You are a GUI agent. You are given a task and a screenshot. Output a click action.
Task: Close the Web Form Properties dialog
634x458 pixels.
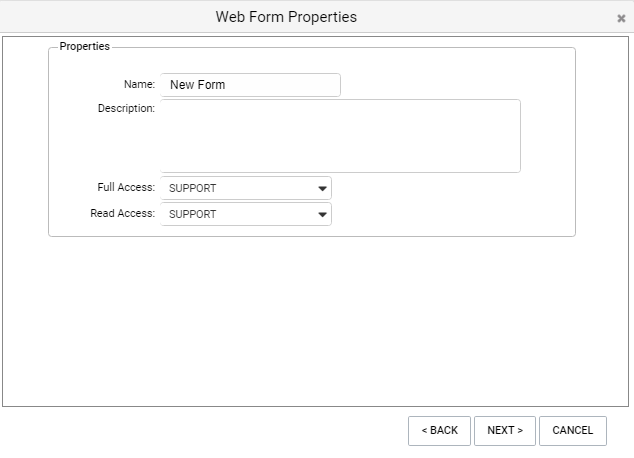[621, 18]
